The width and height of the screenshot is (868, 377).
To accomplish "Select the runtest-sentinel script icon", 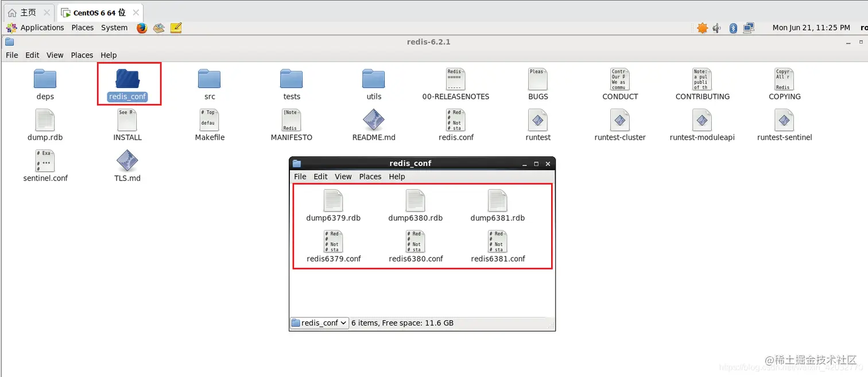I will (x=785, y=120).
